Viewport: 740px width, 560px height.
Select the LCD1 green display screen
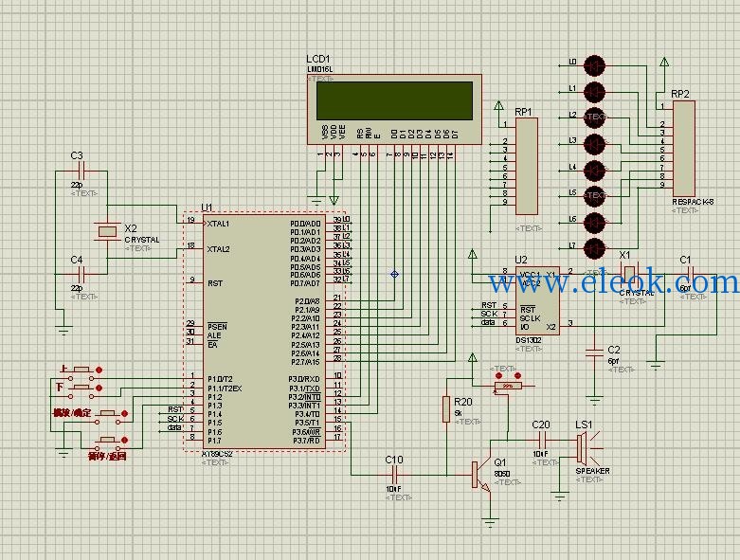click(394, 100)
